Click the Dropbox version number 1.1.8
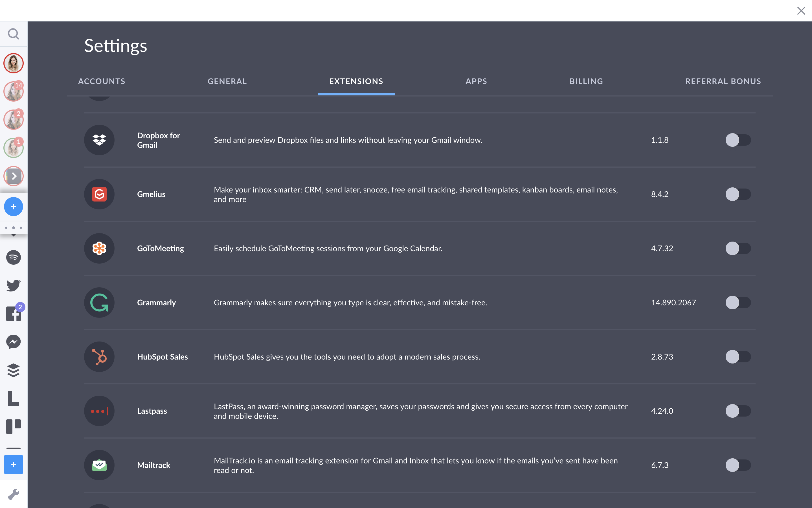The width and height of the screenshot is (812, 508). pos(660,140)
